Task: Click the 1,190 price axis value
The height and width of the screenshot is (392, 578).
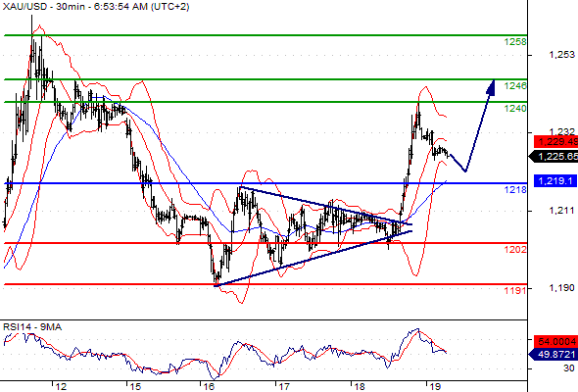Action: point(561,288)
